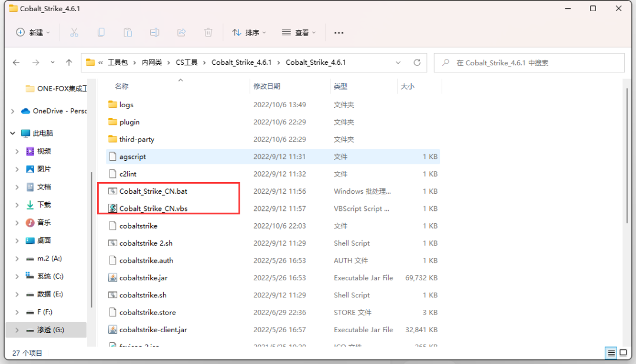Select 数据 (E:) drive in sidebar

tap(45, 294)
